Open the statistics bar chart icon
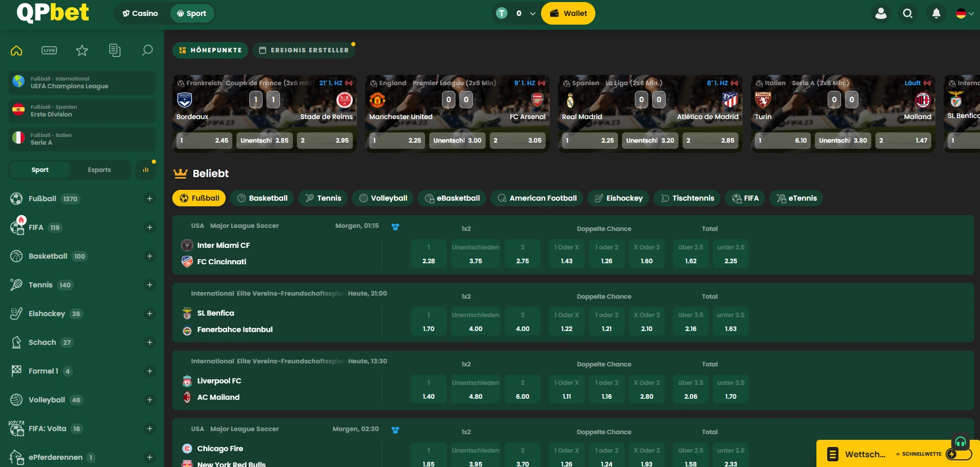980x467 pixels. [x=146, y=170]
